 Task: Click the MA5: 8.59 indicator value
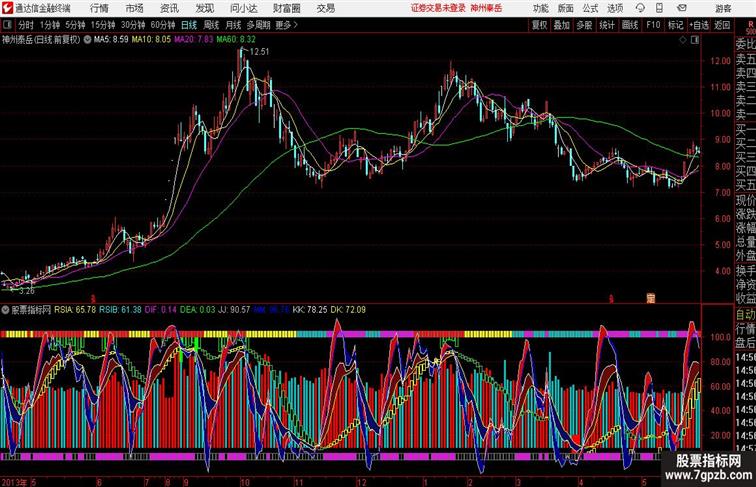[111, 40]
